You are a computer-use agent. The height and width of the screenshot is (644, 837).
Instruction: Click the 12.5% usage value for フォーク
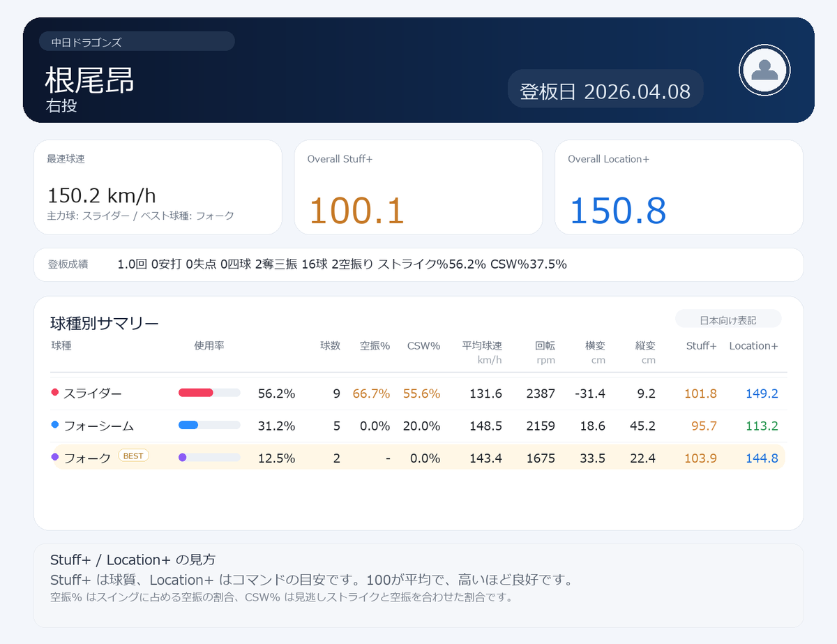pyautogui.click(x=276, y=458)
